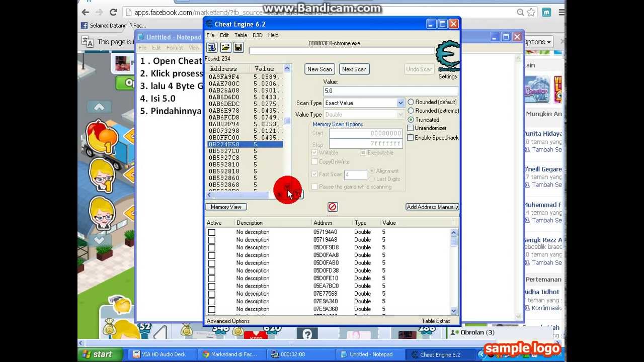Open the Value Type dropdown
Viewport: 644px width, 362px height.
pos(400,115)
